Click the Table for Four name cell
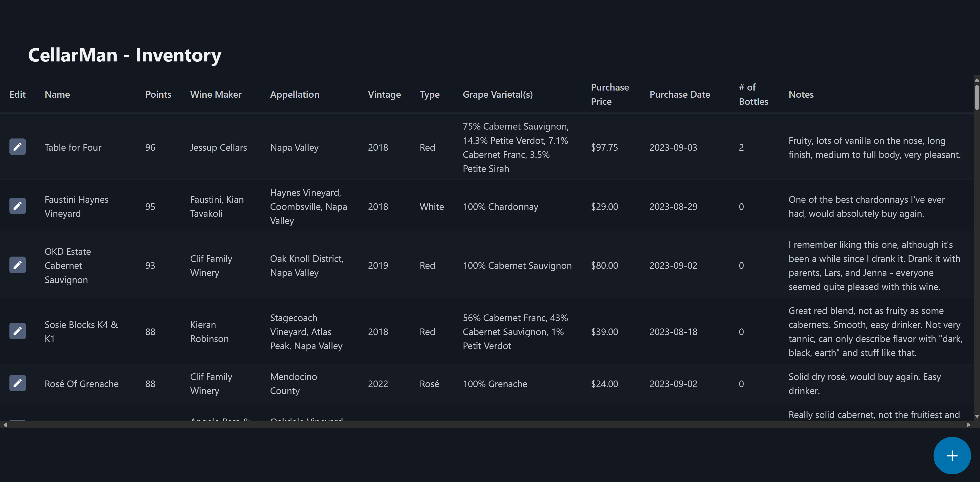 click(x=73, y=147)
